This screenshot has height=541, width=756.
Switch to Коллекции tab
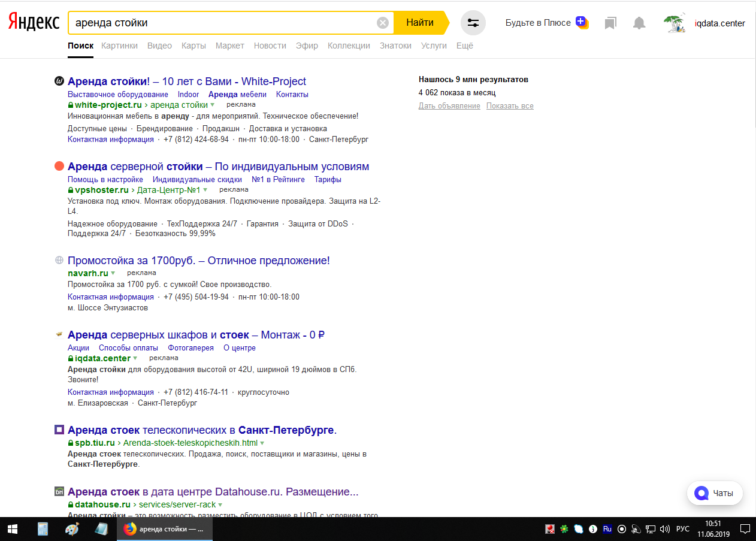point(349,46)
